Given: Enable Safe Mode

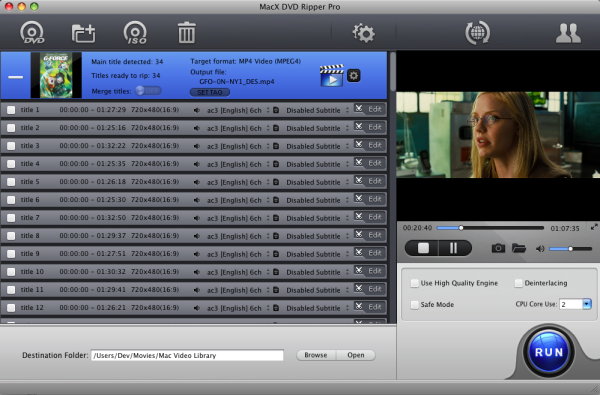Looking at the screenshot, I should (414, 305).
